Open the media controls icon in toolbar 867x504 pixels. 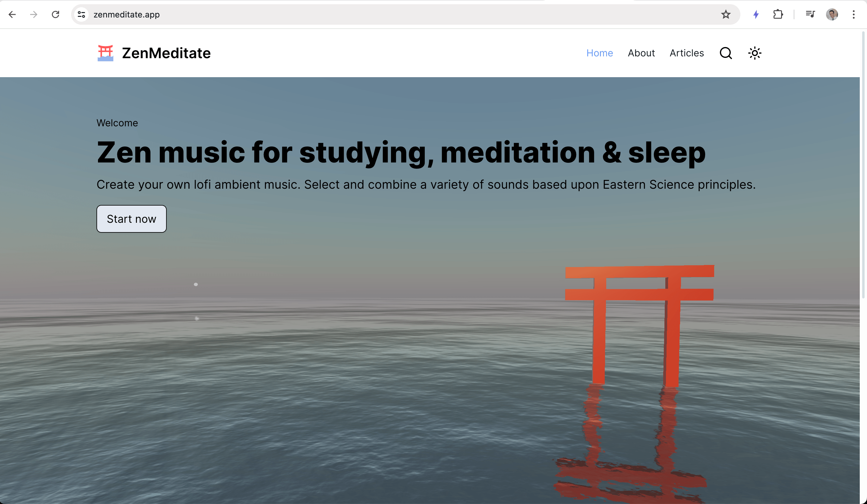(x=810, y=14)
